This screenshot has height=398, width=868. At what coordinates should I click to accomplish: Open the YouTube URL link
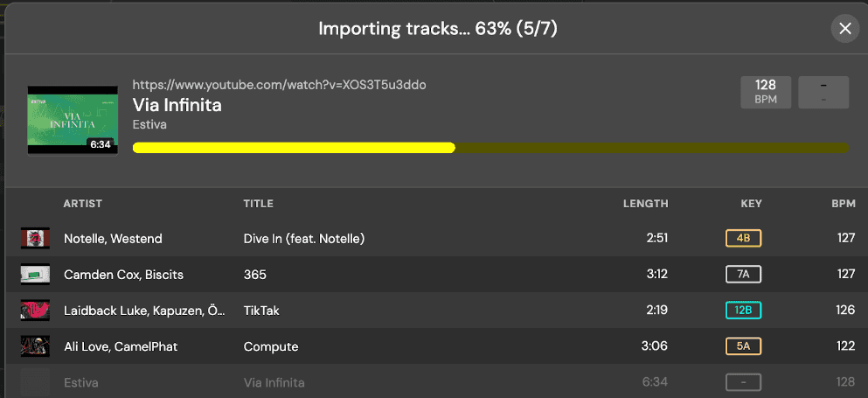click(x=279, y=85)
